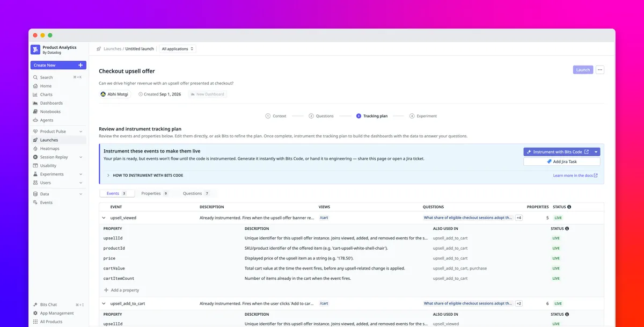Click the Events icon in sidebar

point(35,202)
